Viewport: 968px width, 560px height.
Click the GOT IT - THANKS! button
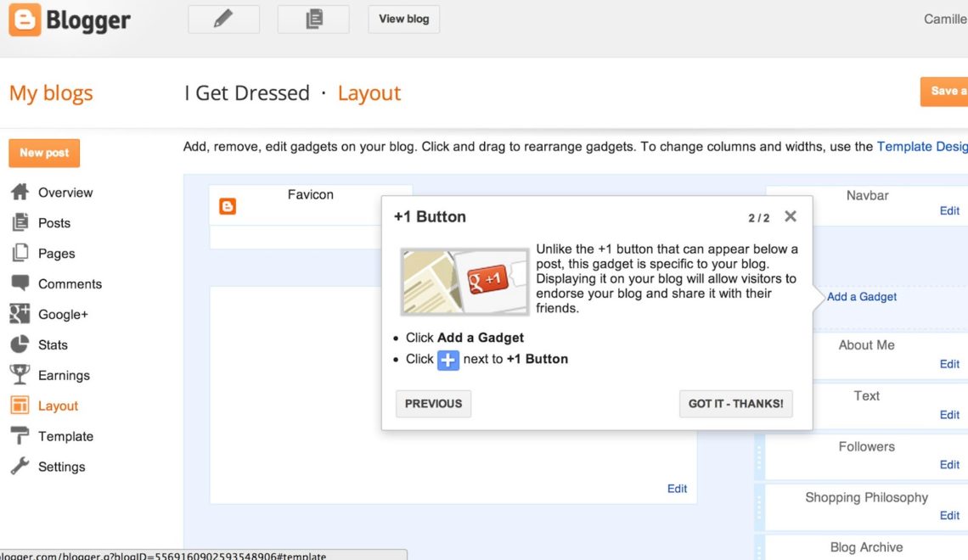pos(736,403)
